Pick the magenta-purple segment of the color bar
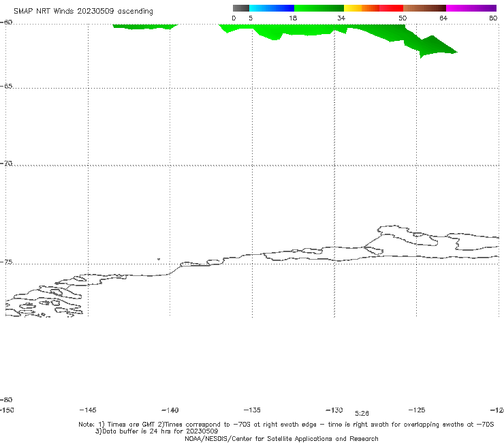 pyautogui.click(x=471, y=8)
